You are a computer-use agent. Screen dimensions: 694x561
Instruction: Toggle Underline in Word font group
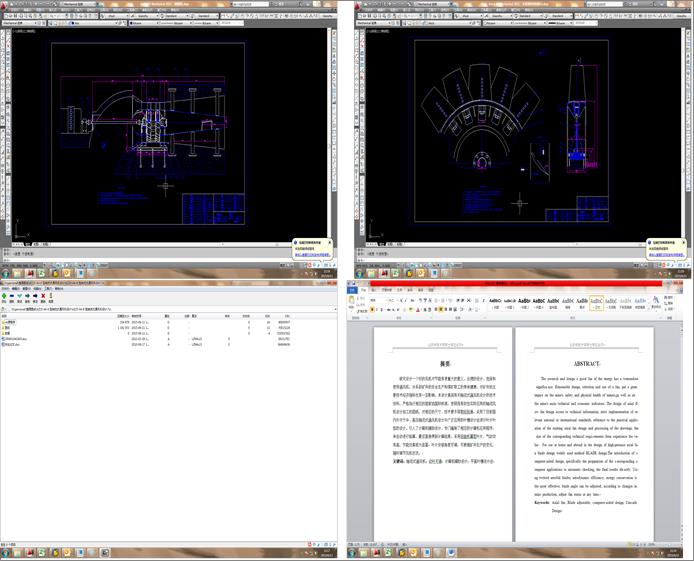pyautogui.click(x=382, y=310)
